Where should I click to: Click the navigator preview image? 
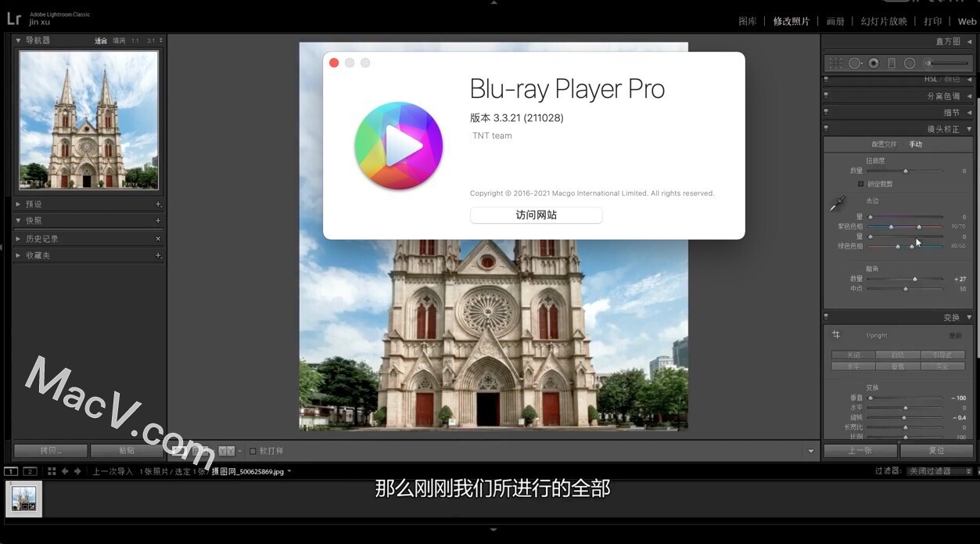click(x=88, y=121)
